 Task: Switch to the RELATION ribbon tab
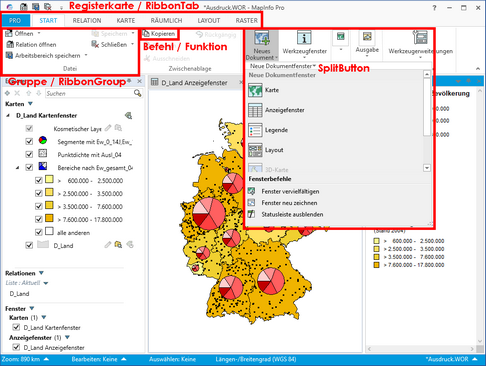87,20
